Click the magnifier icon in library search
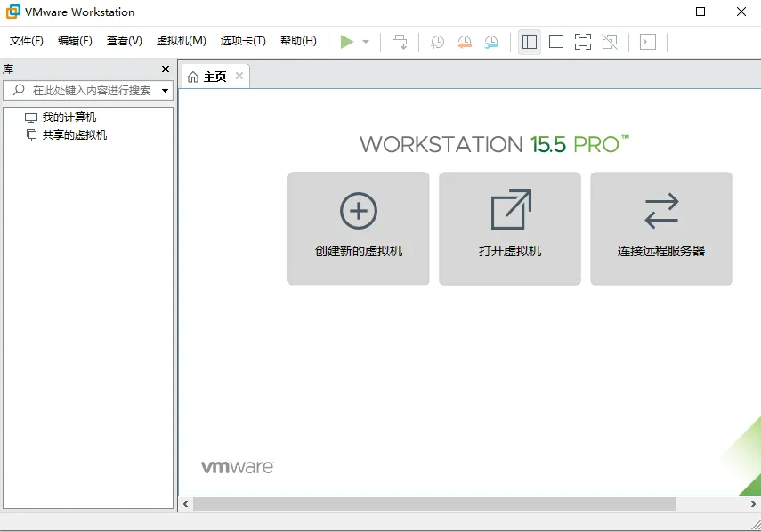761x532 pixels. click(x=19, y=90)
